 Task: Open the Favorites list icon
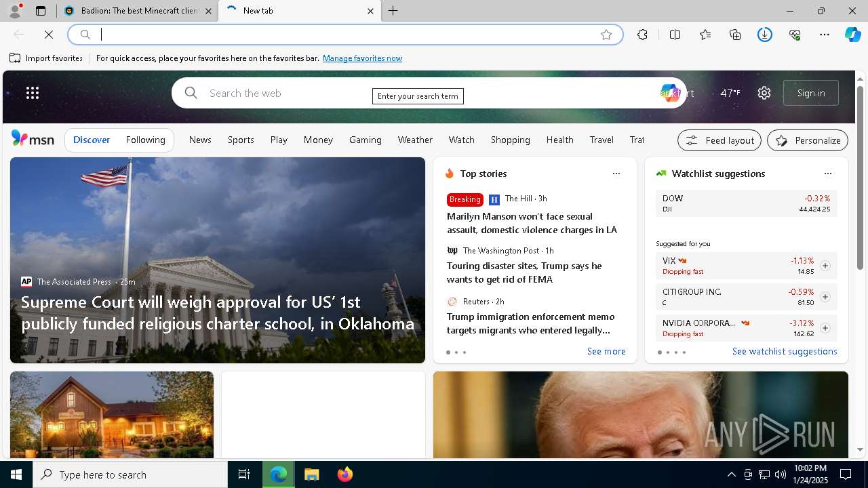[705, 35]
